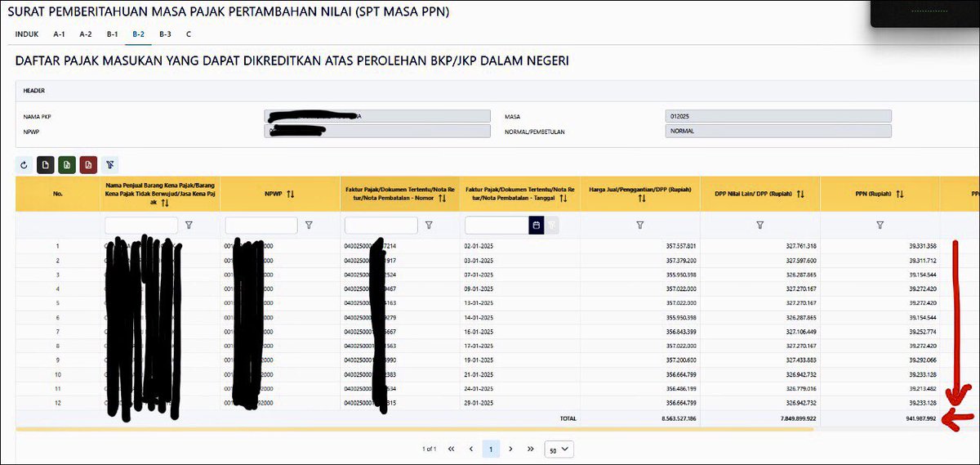Viewport: 980px width, 465px height.
Task: Click the refresh icon above the table
Action: click(x=24, y=164)
